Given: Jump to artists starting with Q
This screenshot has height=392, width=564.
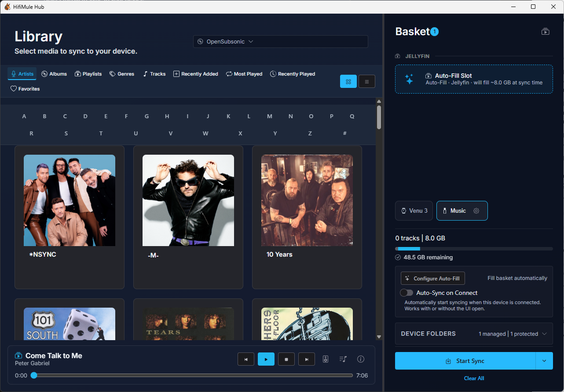Looking at the screenshot, I should (x=352, y=116).
